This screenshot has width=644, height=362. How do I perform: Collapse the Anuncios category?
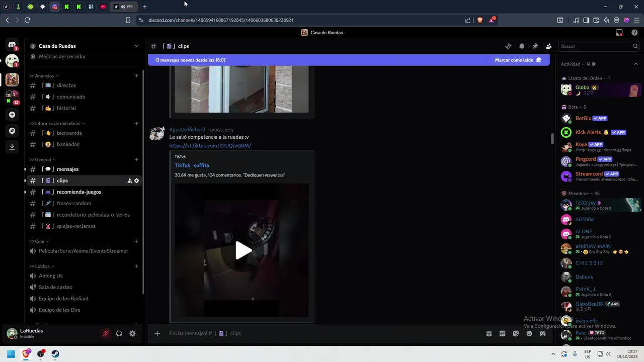pos(44,76)
